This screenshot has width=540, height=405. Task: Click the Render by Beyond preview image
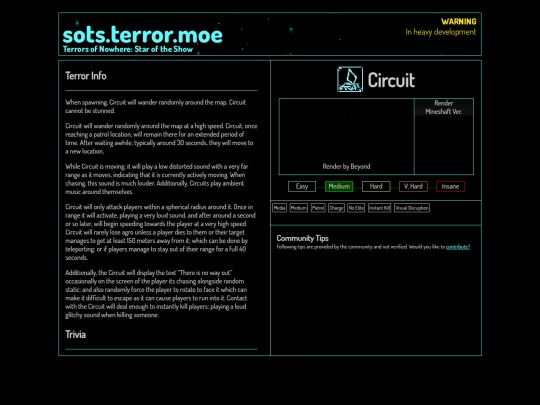tap(346, 136)
